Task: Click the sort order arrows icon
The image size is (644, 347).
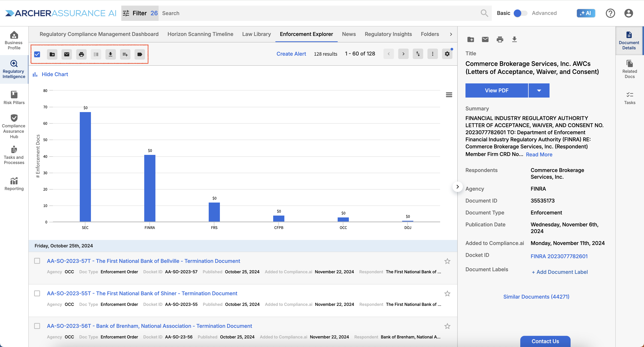Action: click(418, 54)
